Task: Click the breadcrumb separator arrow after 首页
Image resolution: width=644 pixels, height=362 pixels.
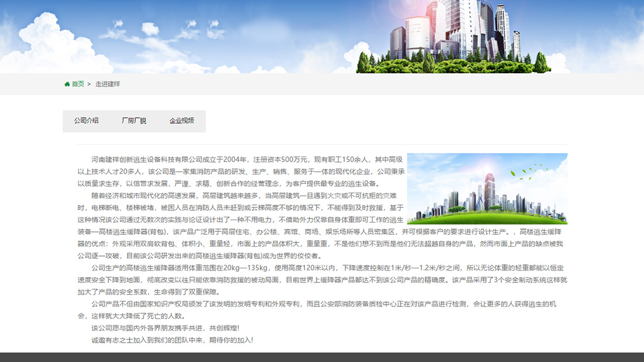Action: click(89, 84)
